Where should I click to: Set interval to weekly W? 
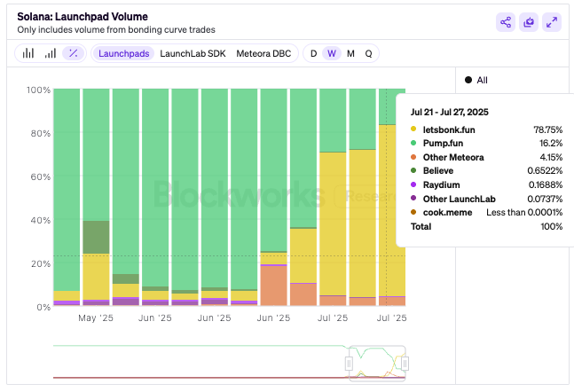point(332,53)
